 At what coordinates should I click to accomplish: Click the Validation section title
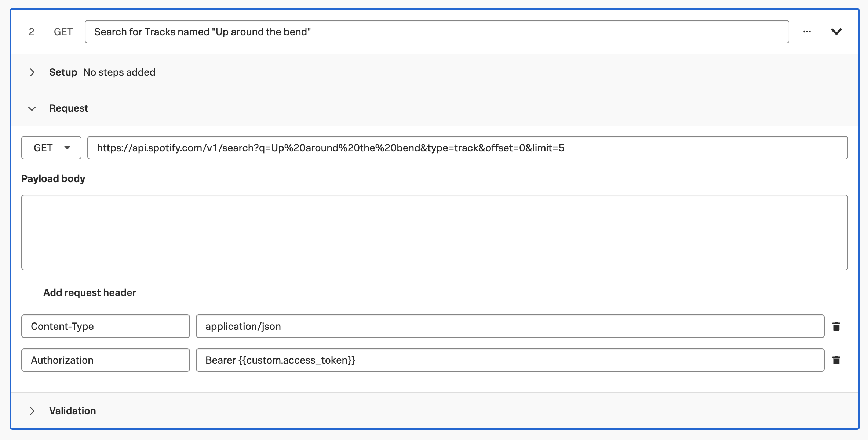point(73,411)
